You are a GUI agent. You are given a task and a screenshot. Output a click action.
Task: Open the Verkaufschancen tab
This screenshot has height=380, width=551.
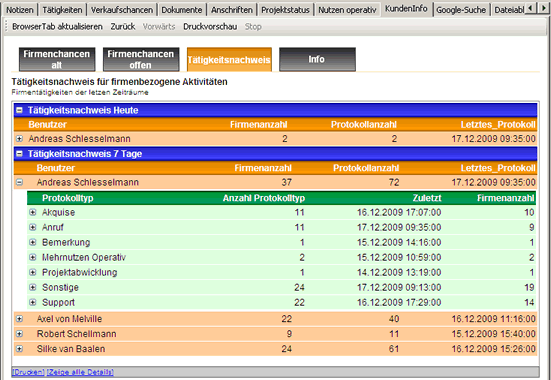click(x=122, y=10)
